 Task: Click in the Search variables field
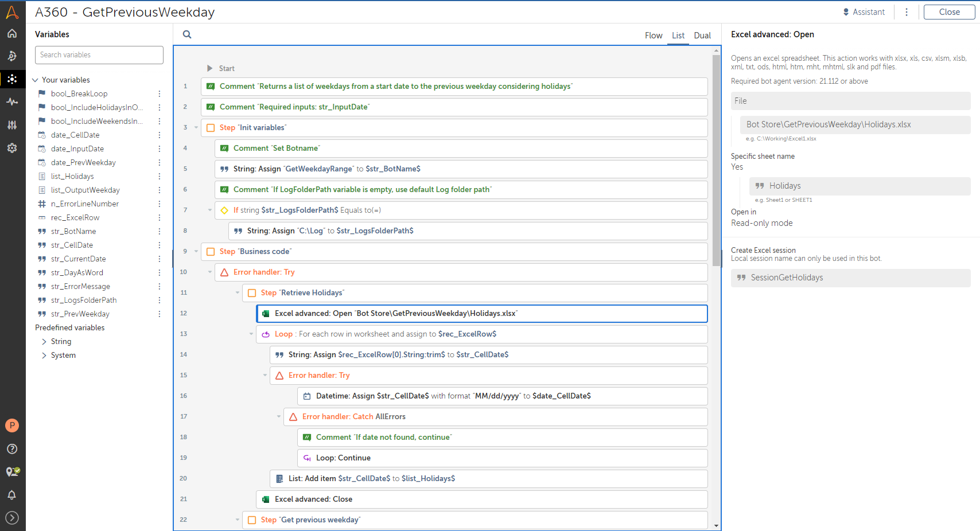coord(99,55)
